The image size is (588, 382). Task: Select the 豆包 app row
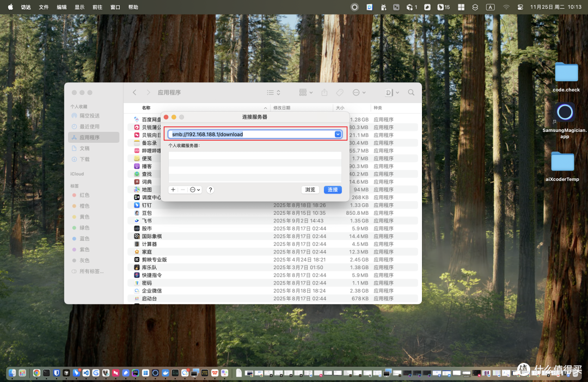click(273, 213)
